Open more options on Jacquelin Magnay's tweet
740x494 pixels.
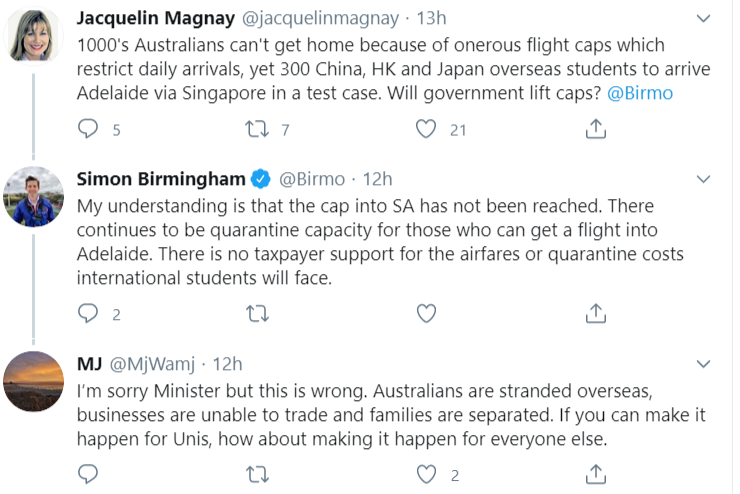click(x=706, y=19)
